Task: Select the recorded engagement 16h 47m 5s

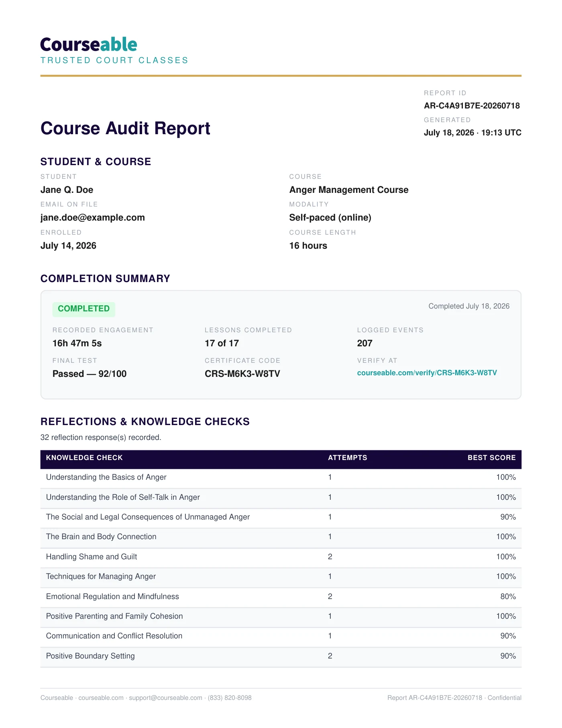Action: point(77,343)
